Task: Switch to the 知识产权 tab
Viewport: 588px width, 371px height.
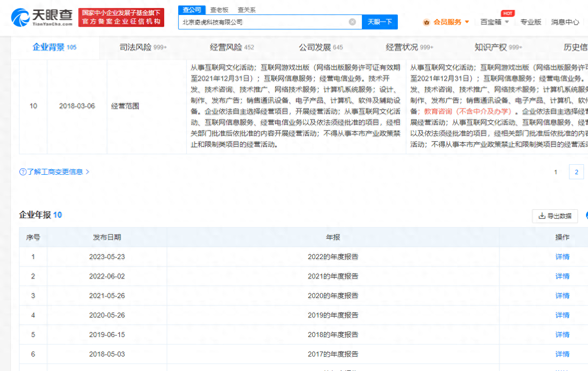Action: click(498, 47)
